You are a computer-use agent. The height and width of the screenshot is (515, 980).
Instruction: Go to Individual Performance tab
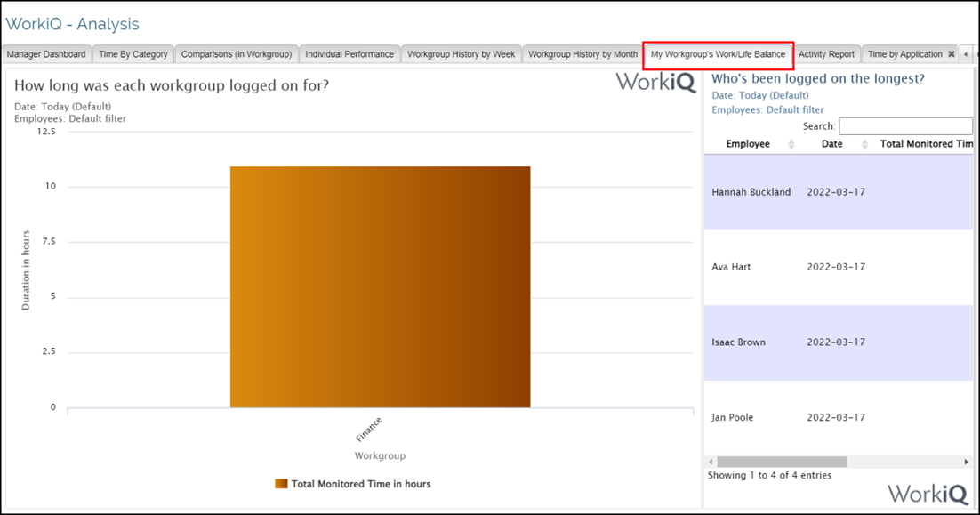(x=349, y=54)
